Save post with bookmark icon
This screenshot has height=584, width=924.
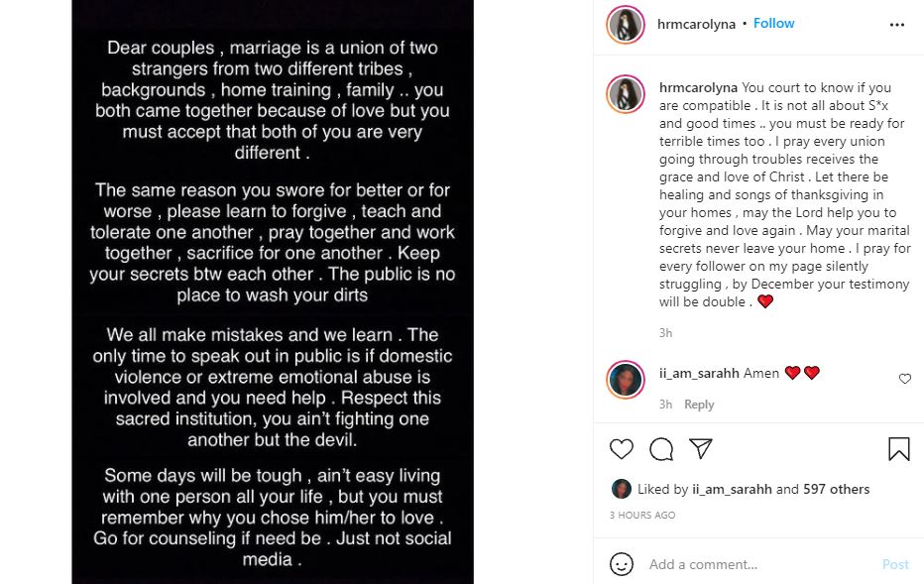[898, 449]
